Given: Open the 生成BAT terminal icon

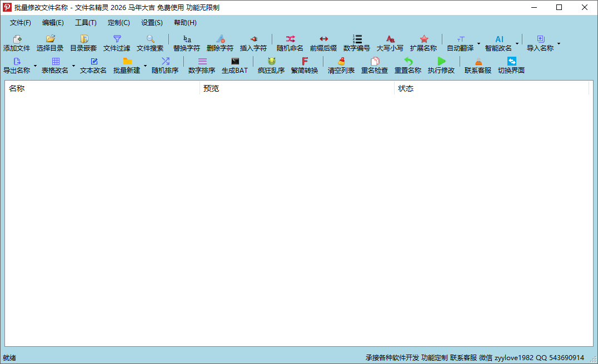Looking at the screenshot, I should 235,61.
